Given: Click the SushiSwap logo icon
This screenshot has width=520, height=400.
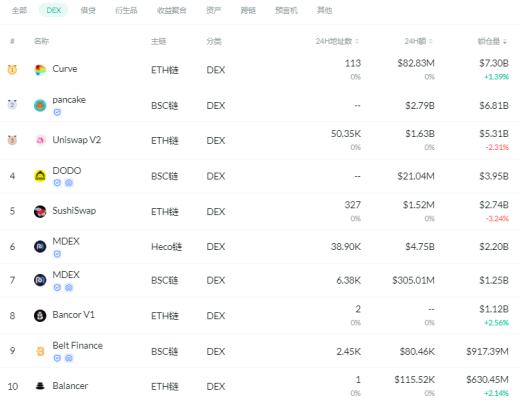Looking at the screenshot, I should click(x=40, y=211).
